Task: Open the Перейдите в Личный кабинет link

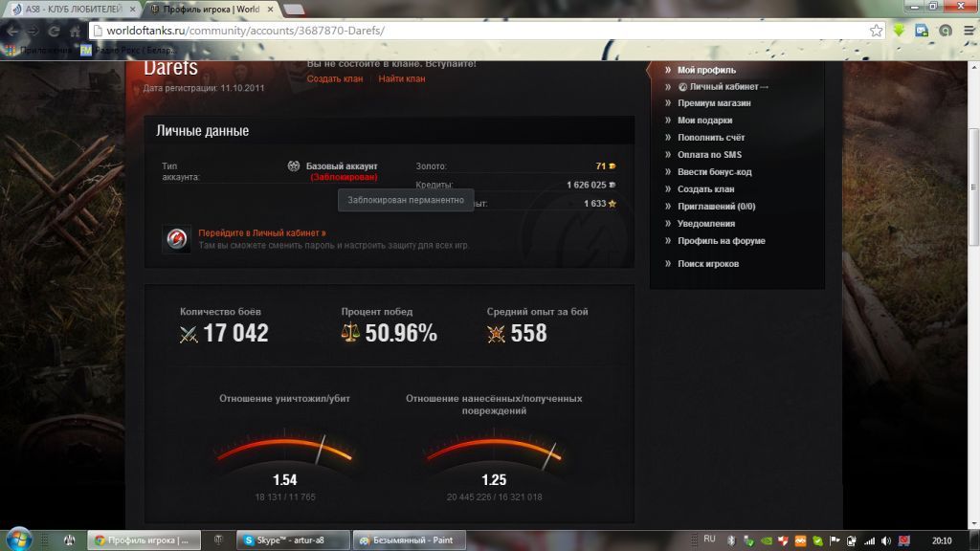Action: pos(261,232)
